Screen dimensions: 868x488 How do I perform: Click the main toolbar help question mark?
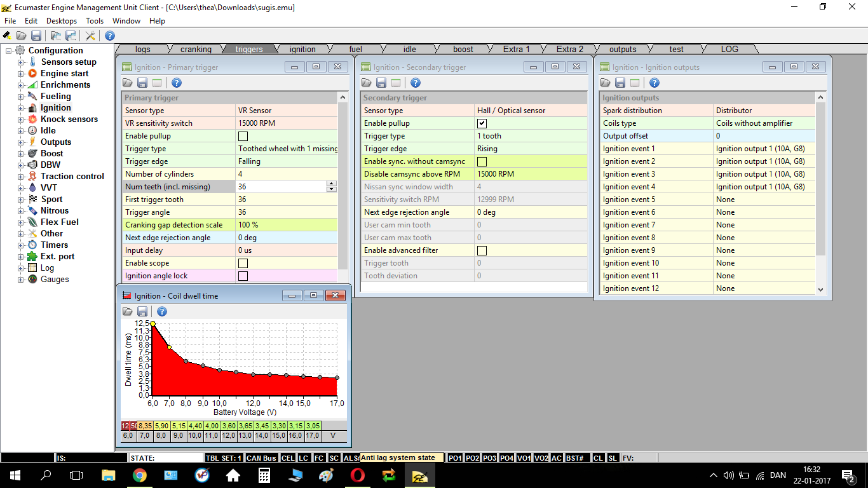(110, 36)
